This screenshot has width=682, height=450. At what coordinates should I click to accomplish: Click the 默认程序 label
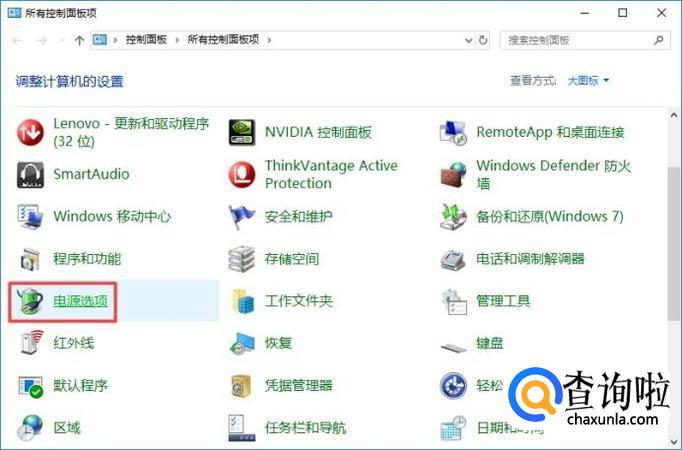click(80, 386)
